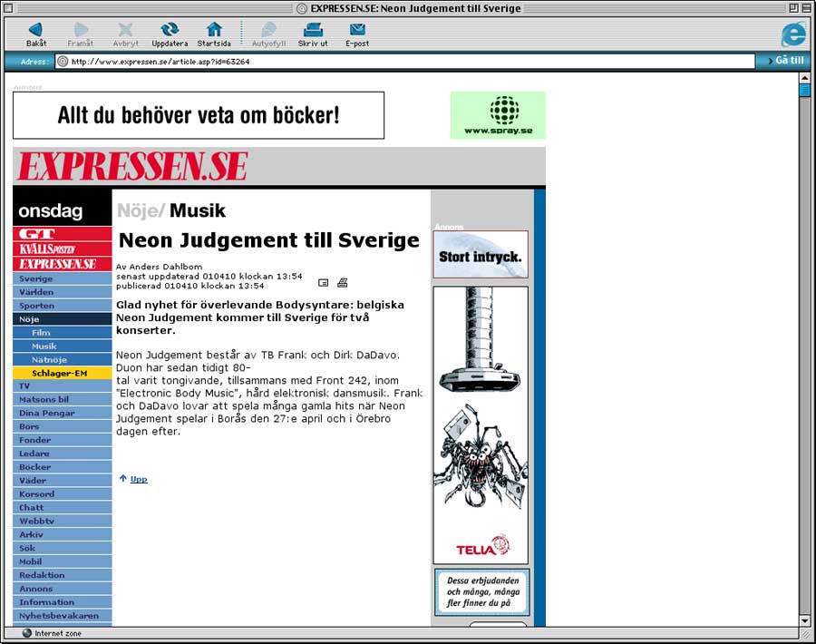Open the books banner ad
This screenshot has height=644, width=816.
pos(199,115)
